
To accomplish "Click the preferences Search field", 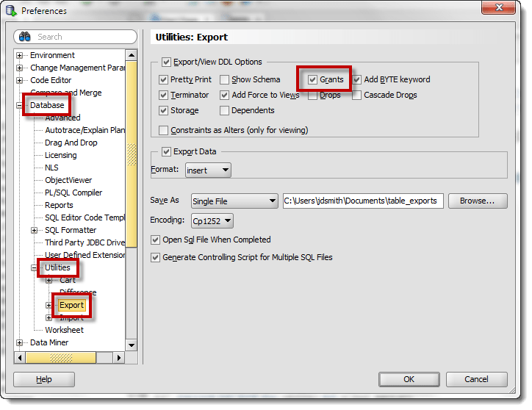I will pyautogui.click(x=76, y=37).
